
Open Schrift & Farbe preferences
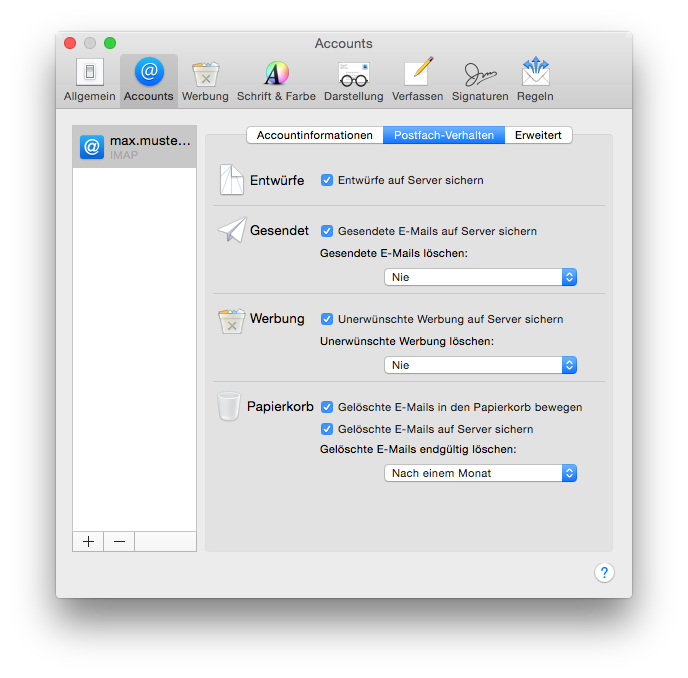click(276, 81)
